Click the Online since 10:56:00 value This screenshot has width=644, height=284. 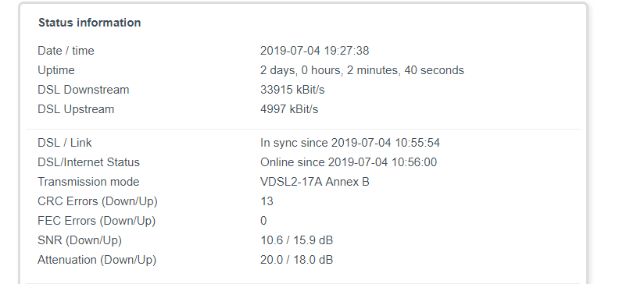349,162
